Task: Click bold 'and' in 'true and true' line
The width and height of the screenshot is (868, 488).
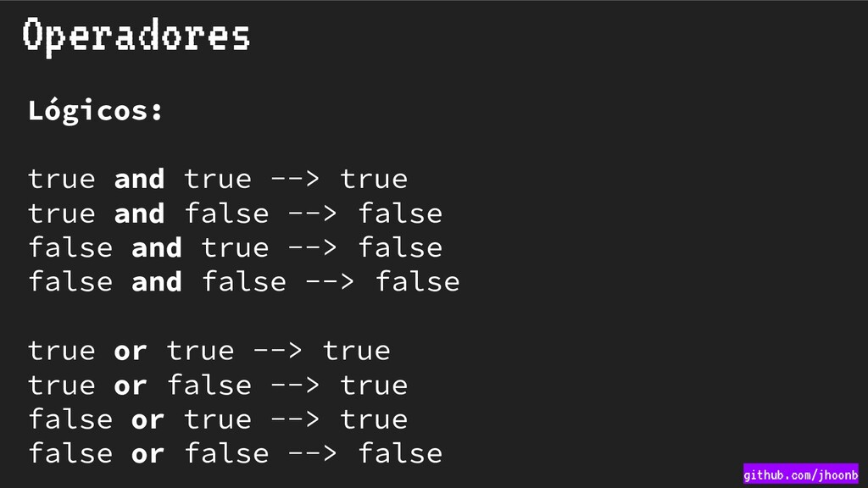Action: pyautogui.click(x=140, y=180)
